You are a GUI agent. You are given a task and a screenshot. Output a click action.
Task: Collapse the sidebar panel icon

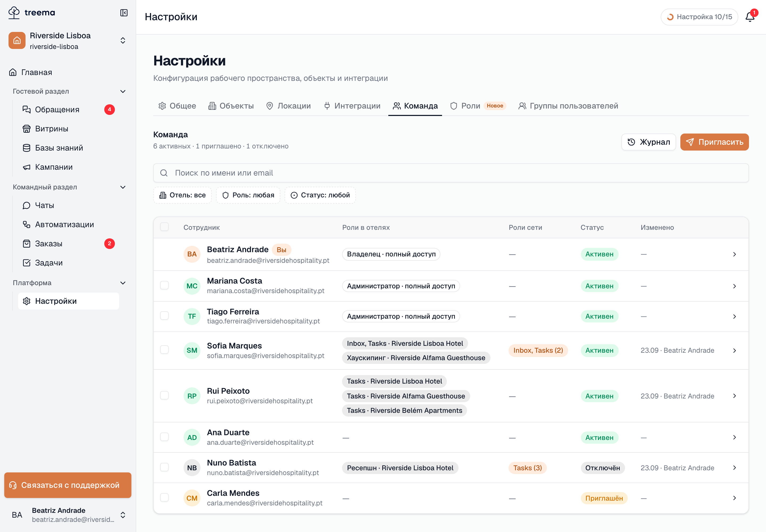[x=124, y=13]
